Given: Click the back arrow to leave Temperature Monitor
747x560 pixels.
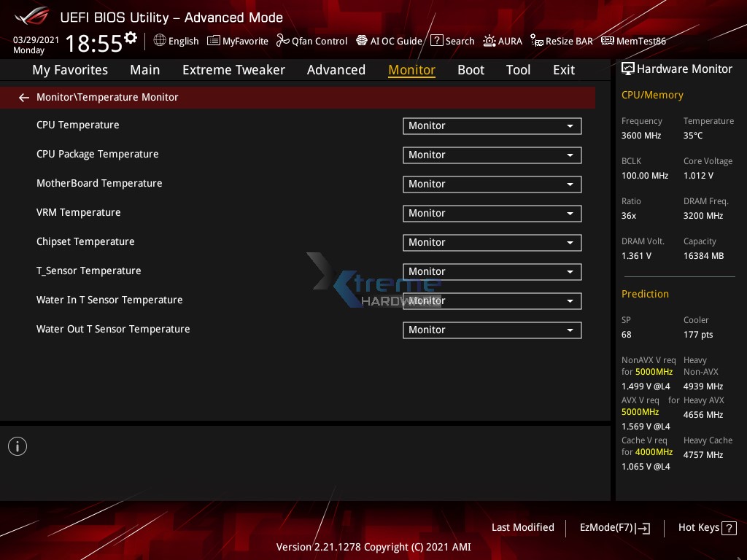Looking at the screenshot, I should pyautogui.click(x=23, y=97).
